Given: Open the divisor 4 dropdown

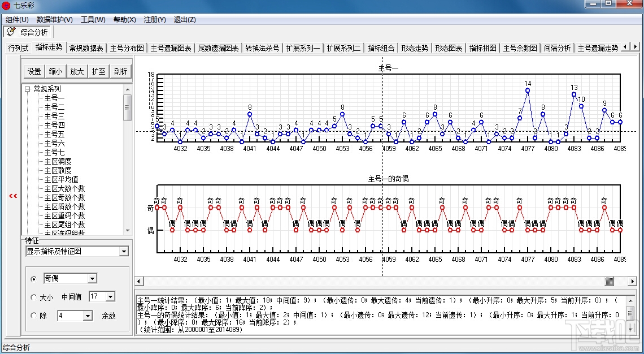Looking at the screenshot, I should click(88, 316).
